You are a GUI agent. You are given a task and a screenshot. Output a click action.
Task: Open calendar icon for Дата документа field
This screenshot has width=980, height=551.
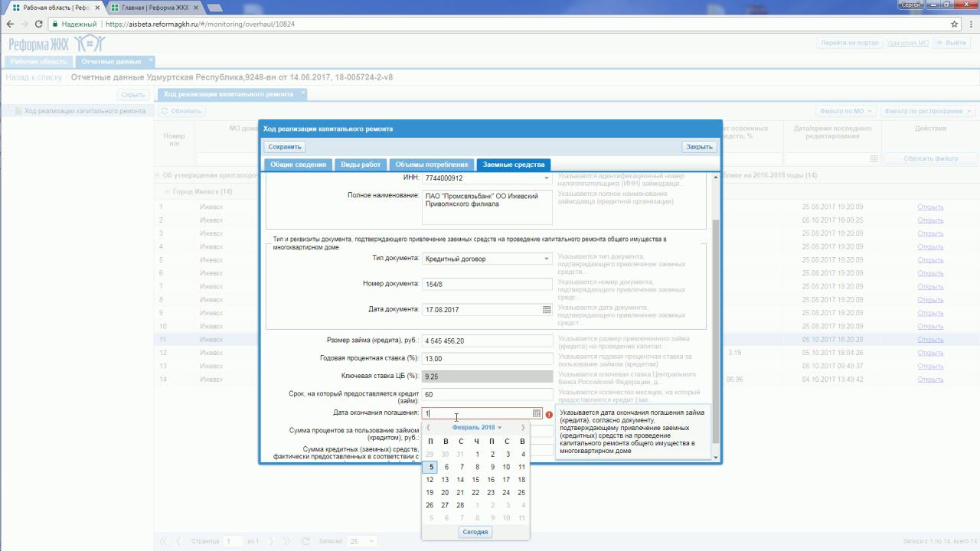pos(547,310)
